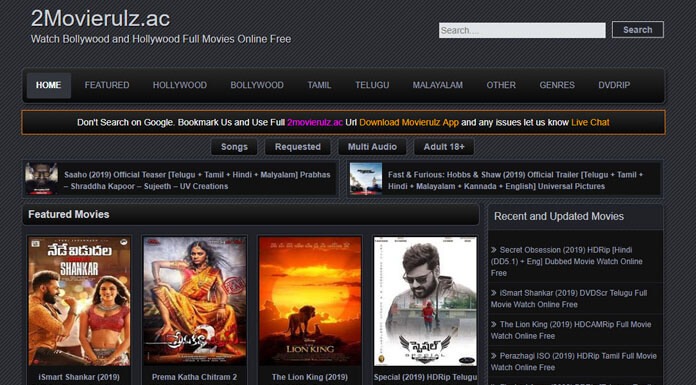Open the Prema Katha Chitram 2 poster
Viewport: 696px width, 385px height.
point(194,301)
